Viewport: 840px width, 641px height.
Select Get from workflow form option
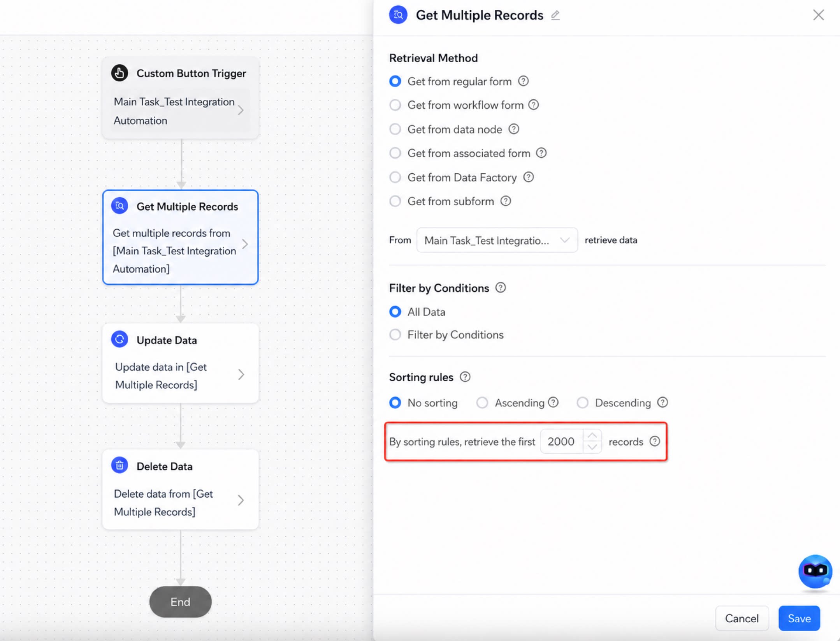[395, 105]
